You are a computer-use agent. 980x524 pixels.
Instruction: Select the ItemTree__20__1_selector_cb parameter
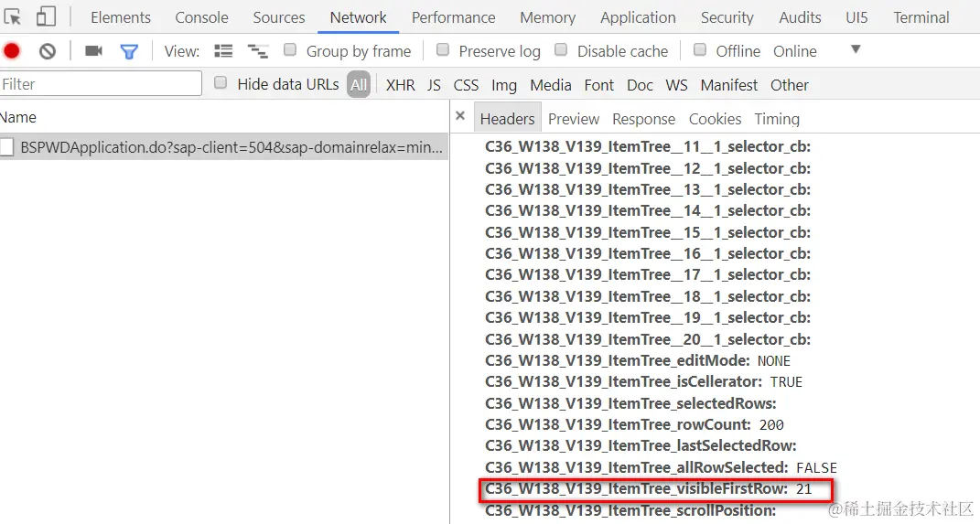pos(648,339)
